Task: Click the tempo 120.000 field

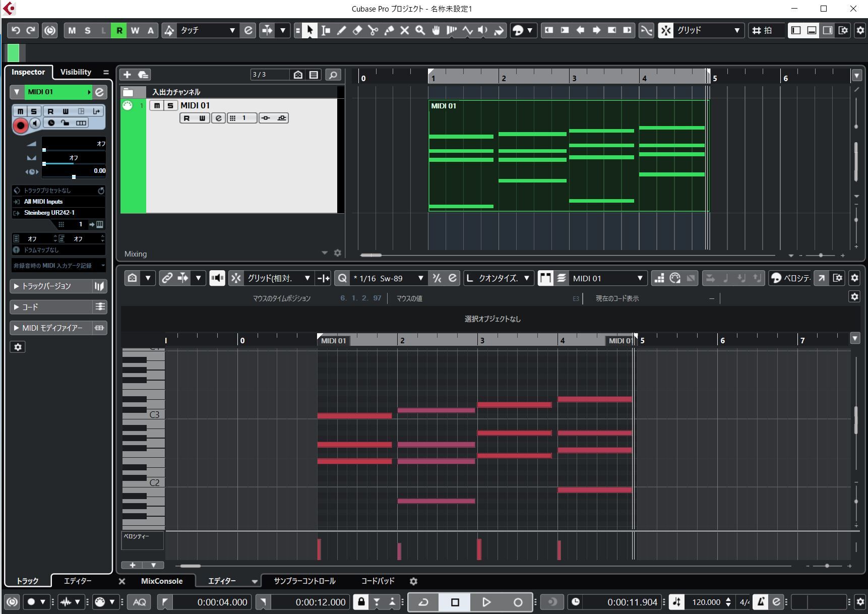Action: [x=706, y=602]
